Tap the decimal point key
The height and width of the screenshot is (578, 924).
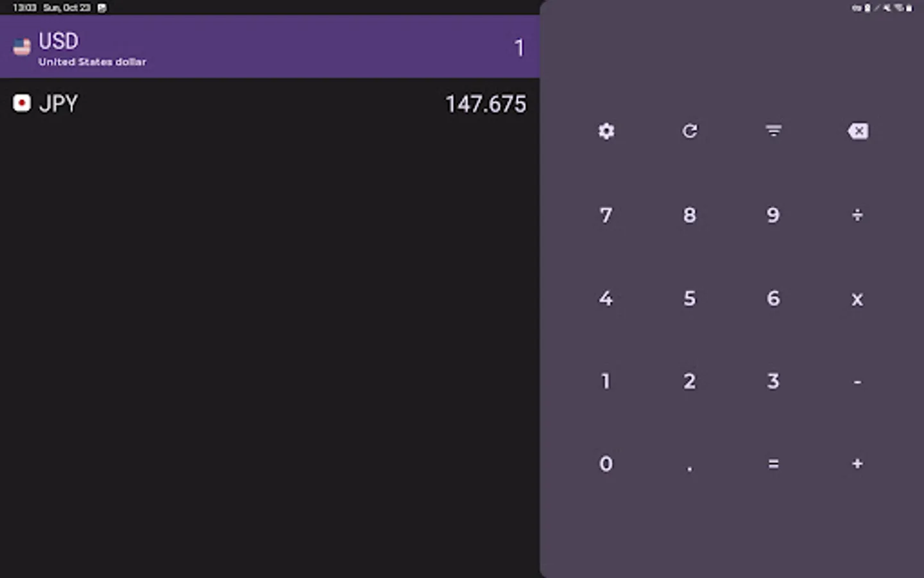tap(690, 465)
